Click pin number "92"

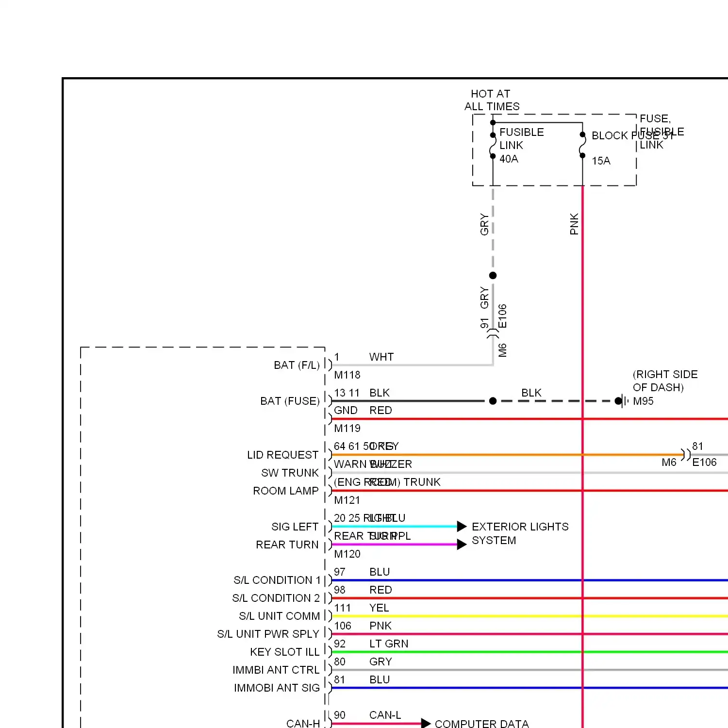click(x=340, y=644)
